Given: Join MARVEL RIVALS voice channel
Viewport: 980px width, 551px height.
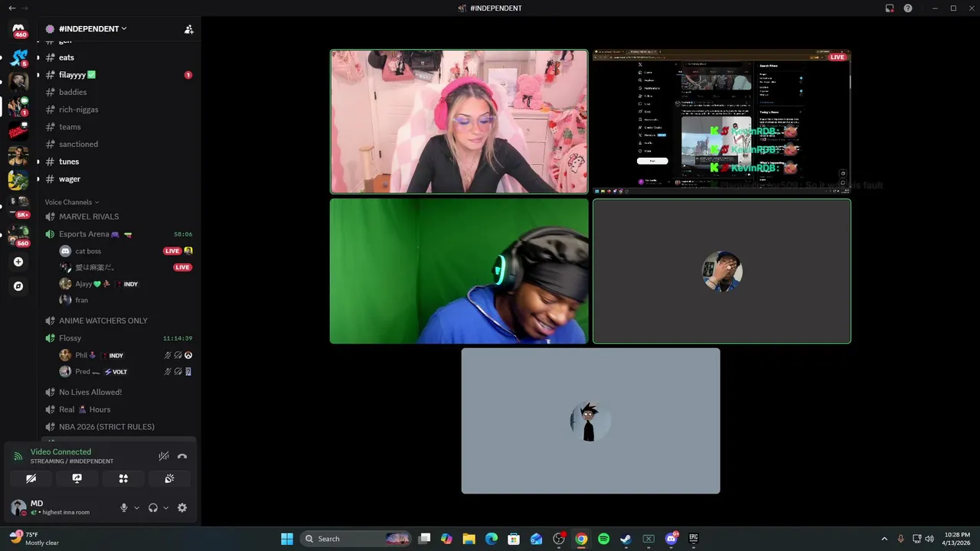Looking at the screenshot, I should tap(119, 217).
